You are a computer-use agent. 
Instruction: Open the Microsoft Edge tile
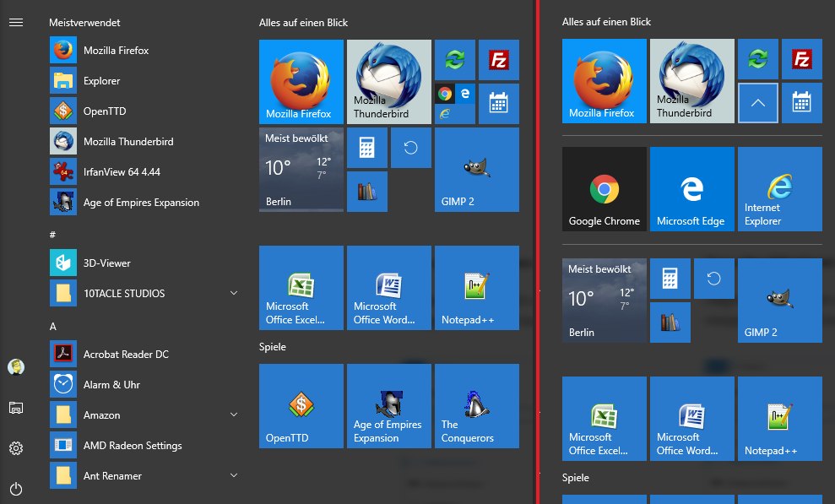[x=691, y=189]
